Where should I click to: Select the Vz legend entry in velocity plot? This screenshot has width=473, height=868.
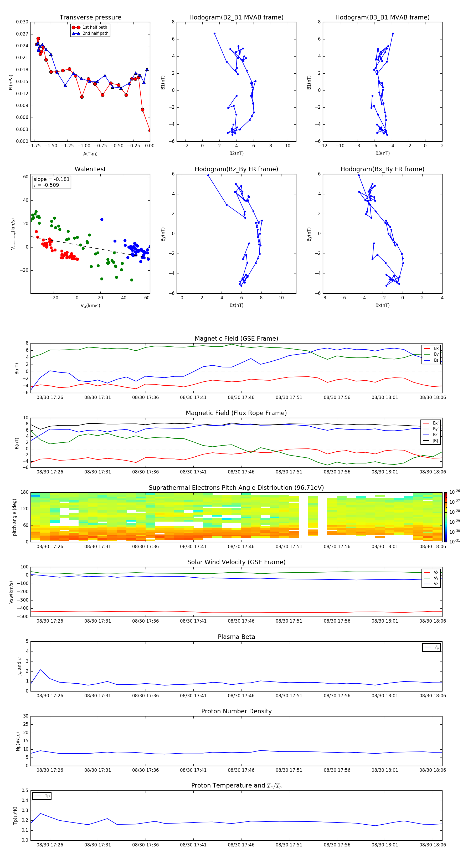tap(431, 584)
